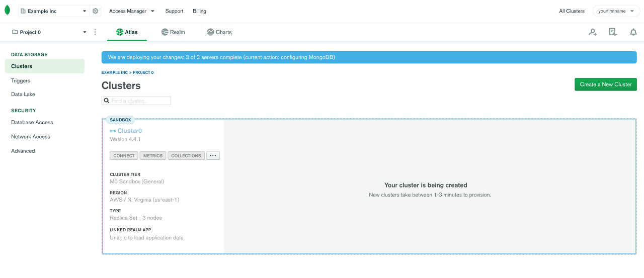The width and height of the screenshot is (644, 278).
Task: Click the Create a New Cluster button
Action: [x=606, y=84]
